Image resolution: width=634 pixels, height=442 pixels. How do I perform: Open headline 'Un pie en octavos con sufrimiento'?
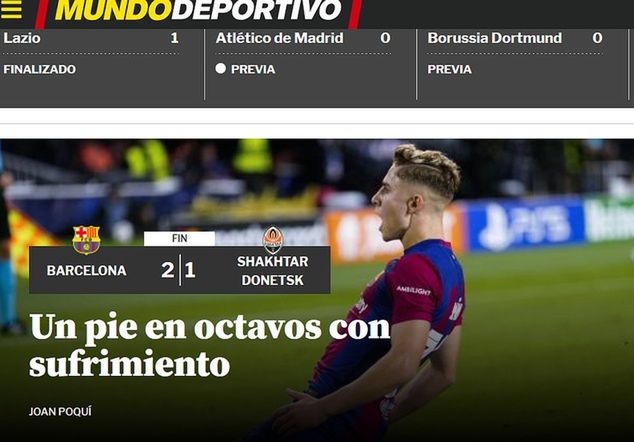[x=210, y=345]
